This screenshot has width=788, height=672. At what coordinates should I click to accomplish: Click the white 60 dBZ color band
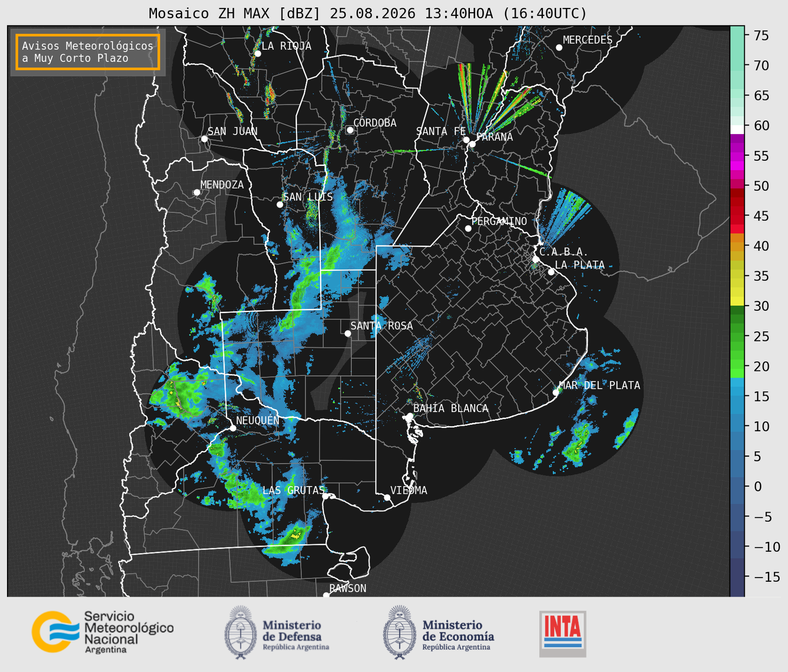coord(737,129)
